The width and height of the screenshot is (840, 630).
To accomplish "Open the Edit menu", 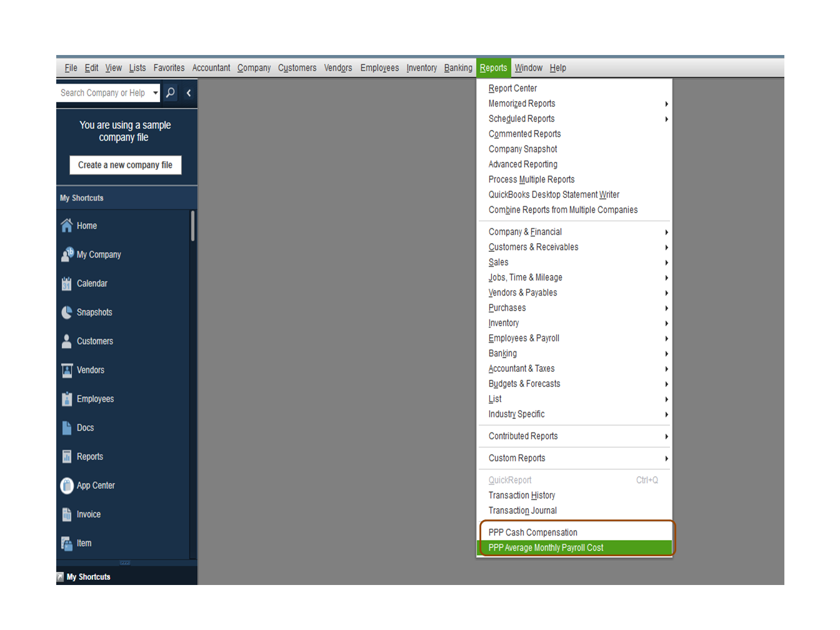I will tap(91, 67).
